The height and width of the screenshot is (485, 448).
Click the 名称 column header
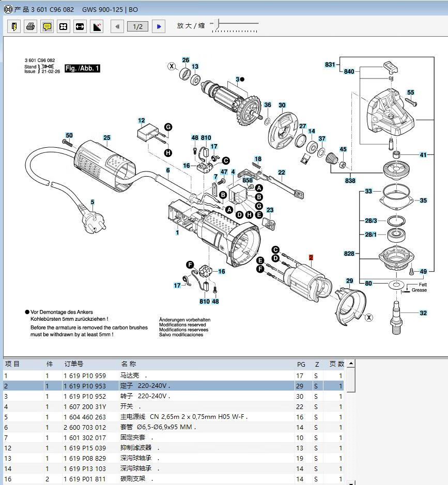(128, 364)
